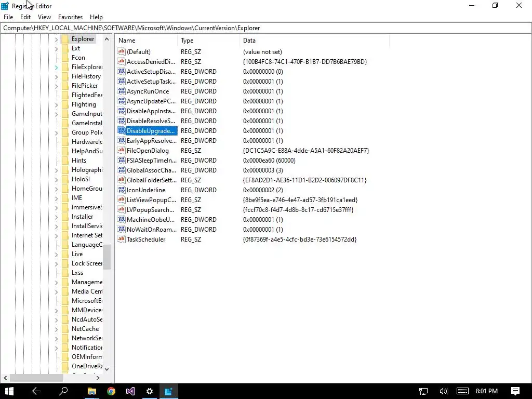The image size is (532, 399).
Task: Click the registry path address bar
Action: tap(266, 28)
